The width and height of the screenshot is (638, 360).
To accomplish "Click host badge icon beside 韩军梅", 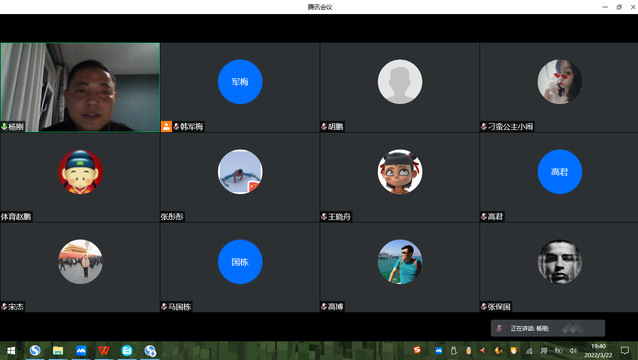I will 166,127.
